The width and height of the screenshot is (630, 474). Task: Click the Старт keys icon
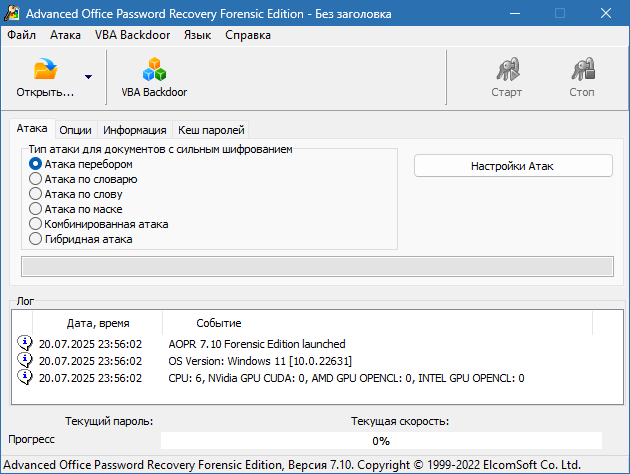[507, 69]
